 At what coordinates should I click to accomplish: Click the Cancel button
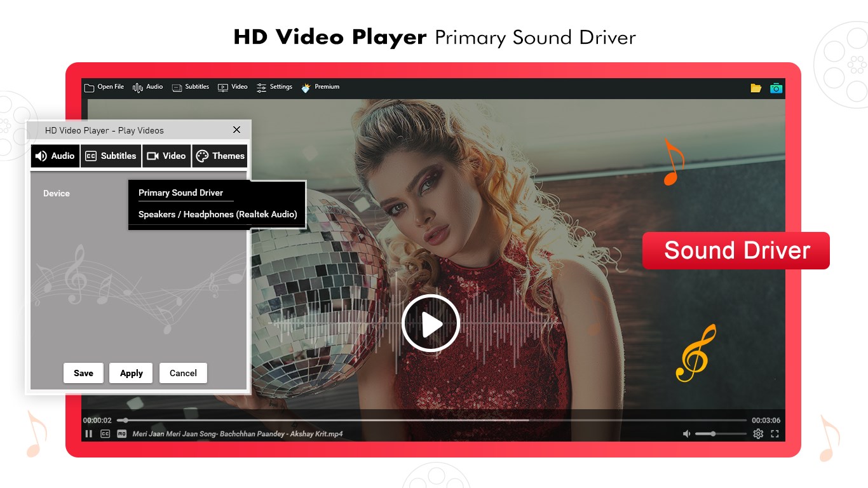pos(183,373)
